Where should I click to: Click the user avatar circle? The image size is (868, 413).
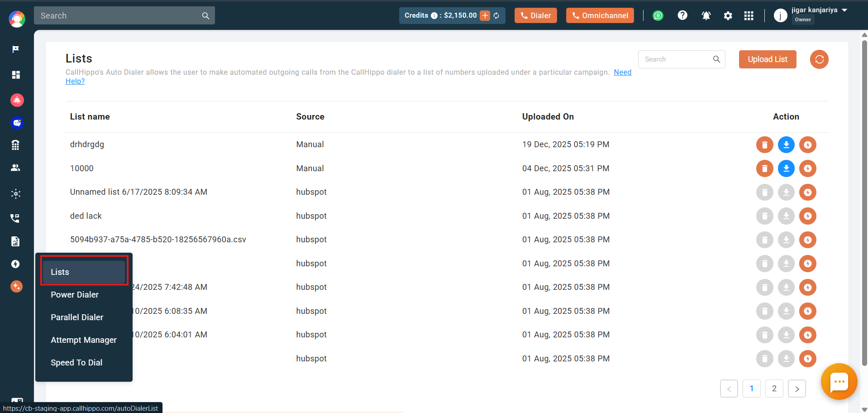click(780, 16)
